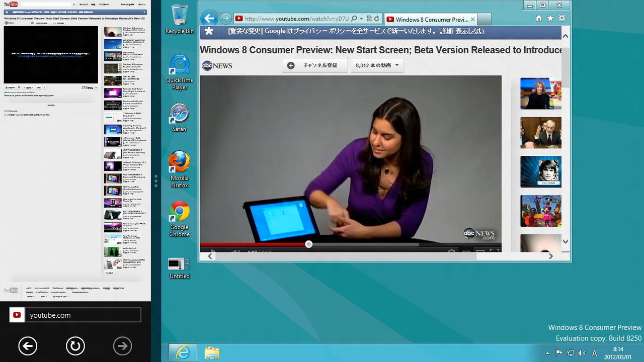Viewport: 644px width, 362px height.
Task: Go back using Metro IE back button
Action: pyautogui.click(x=28, y=346)
